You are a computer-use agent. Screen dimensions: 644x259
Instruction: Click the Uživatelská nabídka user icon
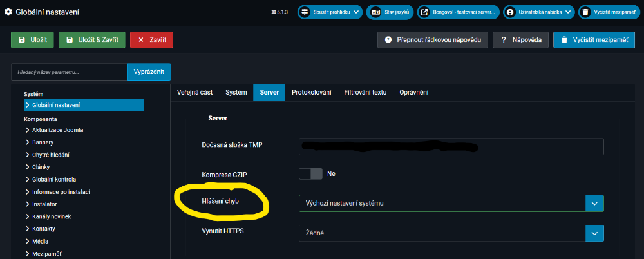coord(511,12)
